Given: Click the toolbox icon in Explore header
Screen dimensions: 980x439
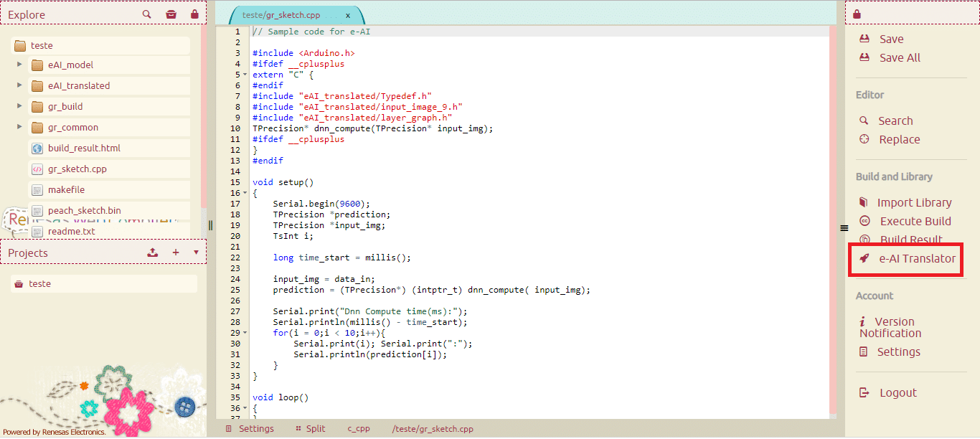Looking at the screenshot, I should [171, 14].
